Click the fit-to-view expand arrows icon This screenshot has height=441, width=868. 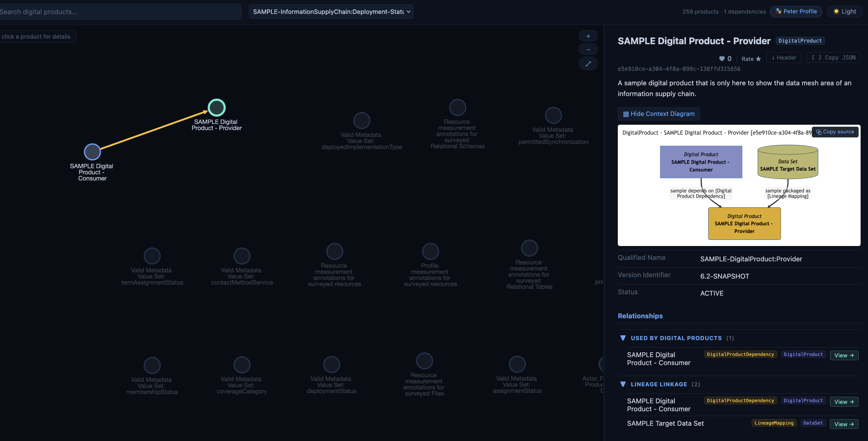pyautogui.click(x=588, y=63)
